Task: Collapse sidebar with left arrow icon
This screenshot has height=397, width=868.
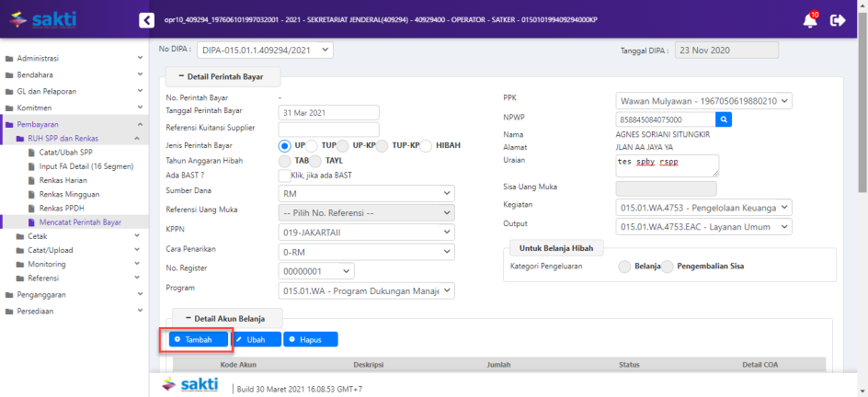Action: click(145, 20)
